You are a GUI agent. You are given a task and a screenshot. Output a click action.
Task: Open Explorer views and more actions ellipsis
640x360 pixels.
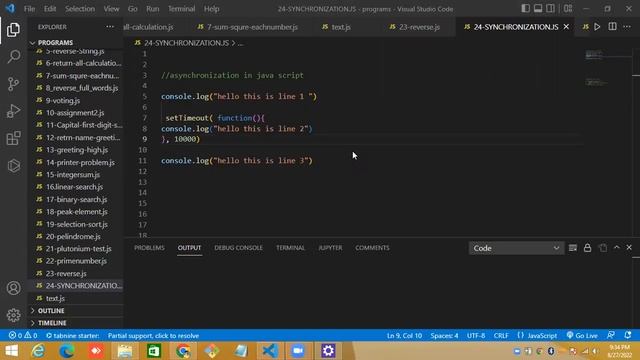tap(110, 27)
